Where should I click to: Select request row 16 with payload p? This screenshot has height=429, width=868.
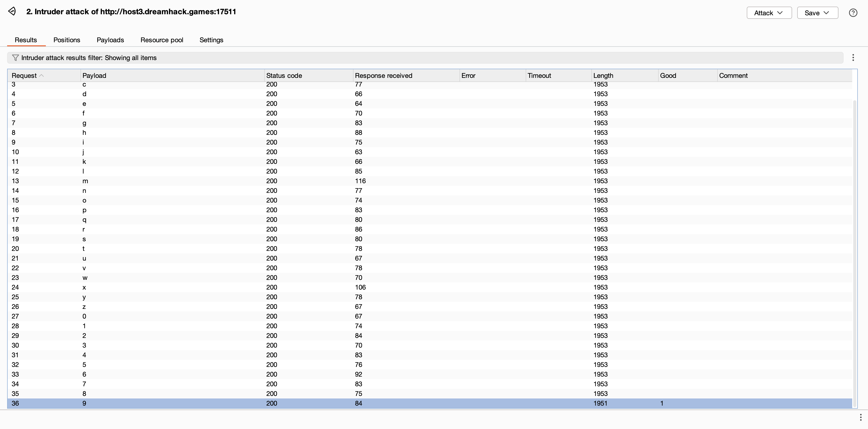tap(430, 210)
